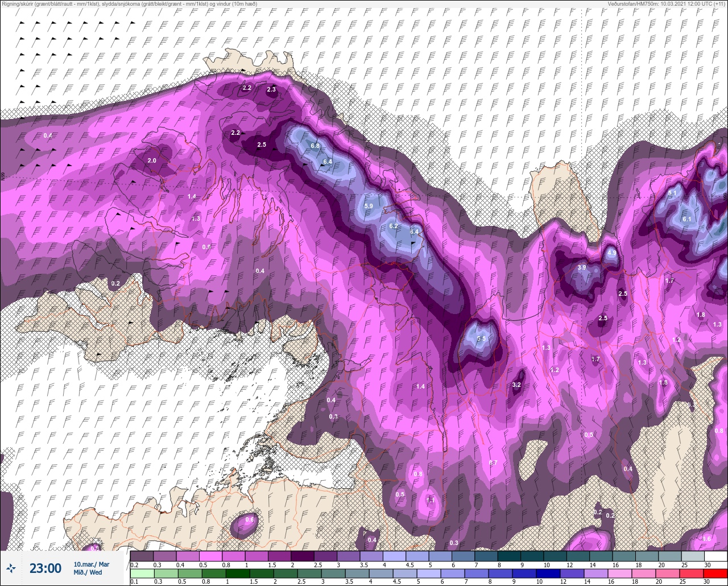This screenshot has width=728, height=586.
Task: Click the 1.1 precipitation value on the map
Action: [x=431, y=500]
